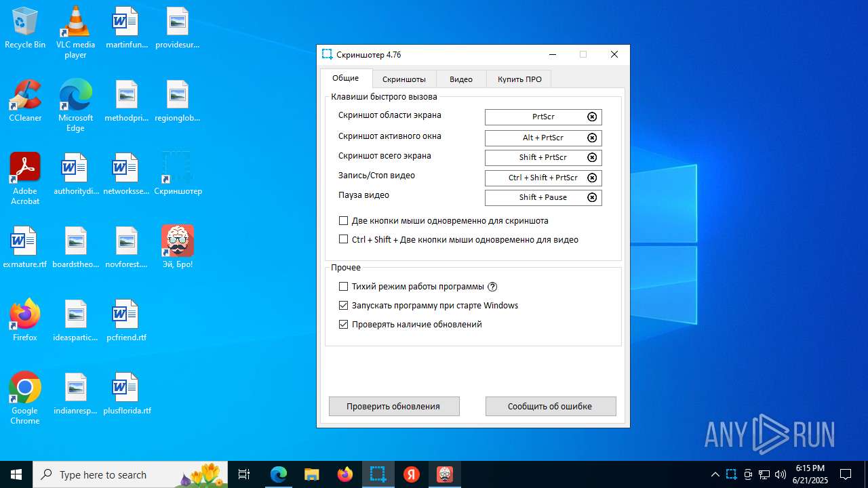The height and width of the screenshot is (488, 868).
Task: Select the pcfriend.rtf document
Action: tap(126, 321)
